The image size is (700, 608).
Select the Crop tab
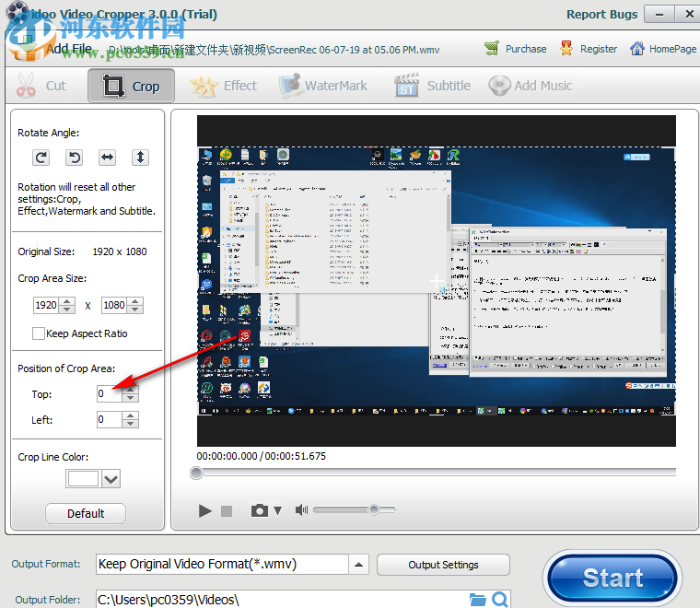pyautogui.click(x=131, y=86)
